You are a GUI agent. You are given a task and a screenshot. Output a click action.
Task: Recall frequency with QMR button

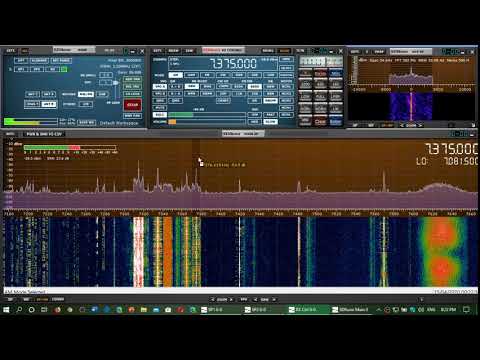[175, 101]
